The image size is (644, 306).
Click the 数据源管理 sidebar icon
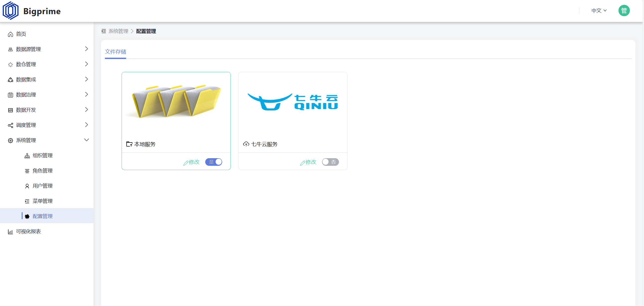[x=10, y=50]
